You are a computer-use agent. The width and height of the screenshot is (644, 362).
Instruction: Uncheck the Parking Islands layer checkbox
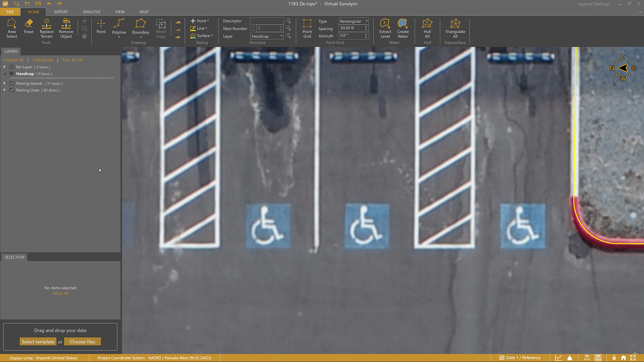click(12, 83)
